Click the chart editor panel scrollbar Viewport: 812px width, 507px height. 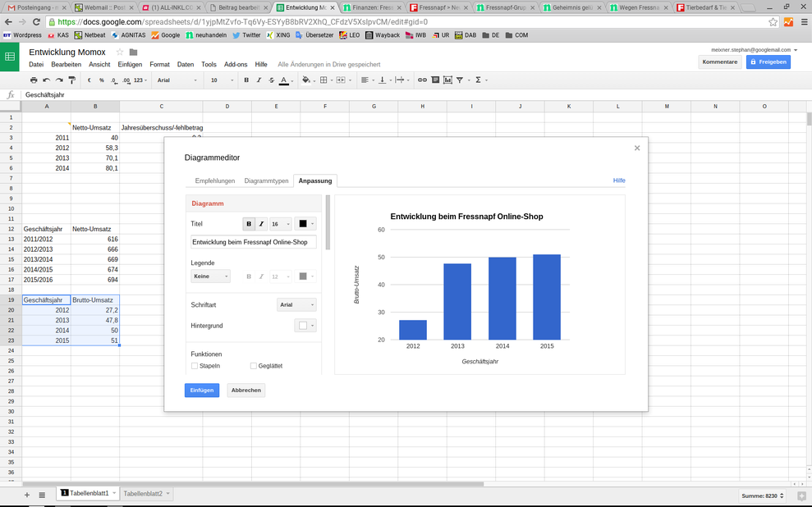[x=328, y=222]
